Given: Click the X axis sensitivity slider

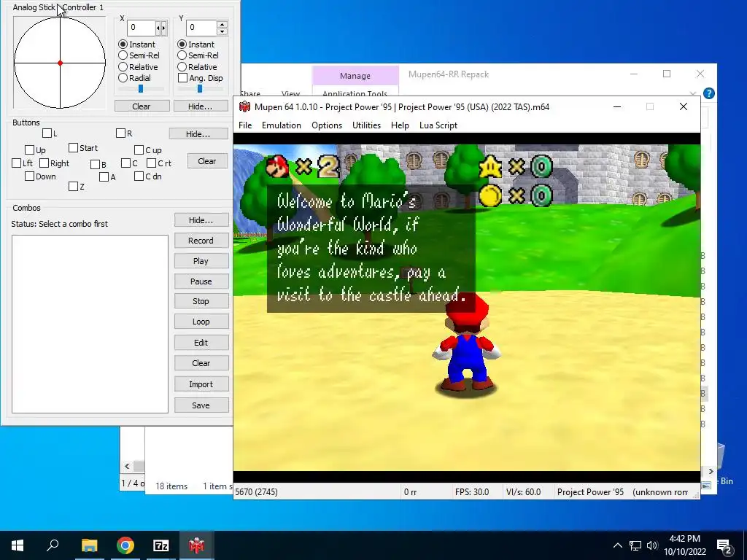Looking at the screenshot, I should (x=141, y=89).
